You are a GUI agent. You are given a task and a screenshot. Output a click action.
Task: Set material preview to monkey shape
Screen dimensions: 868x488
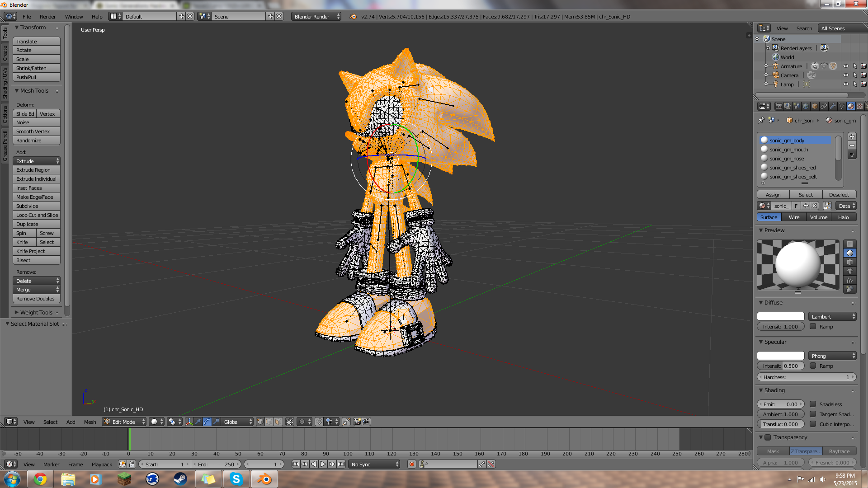click(850, 271)
